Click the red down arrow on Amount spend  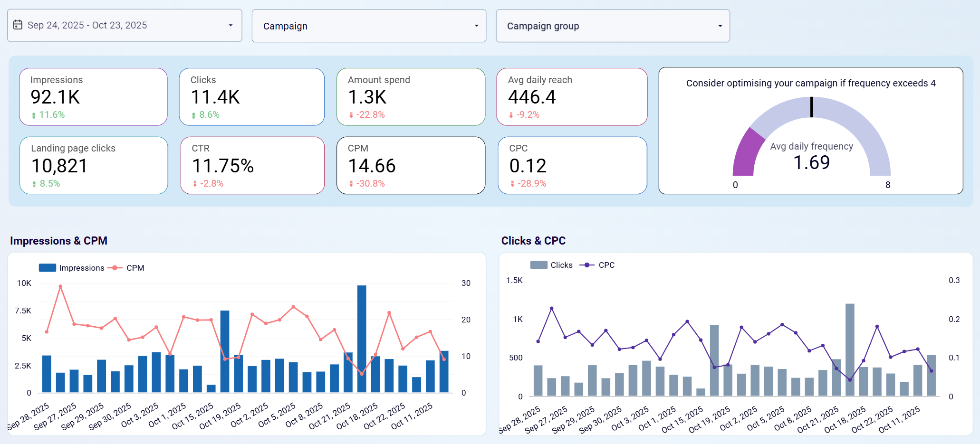pos(351,114)
